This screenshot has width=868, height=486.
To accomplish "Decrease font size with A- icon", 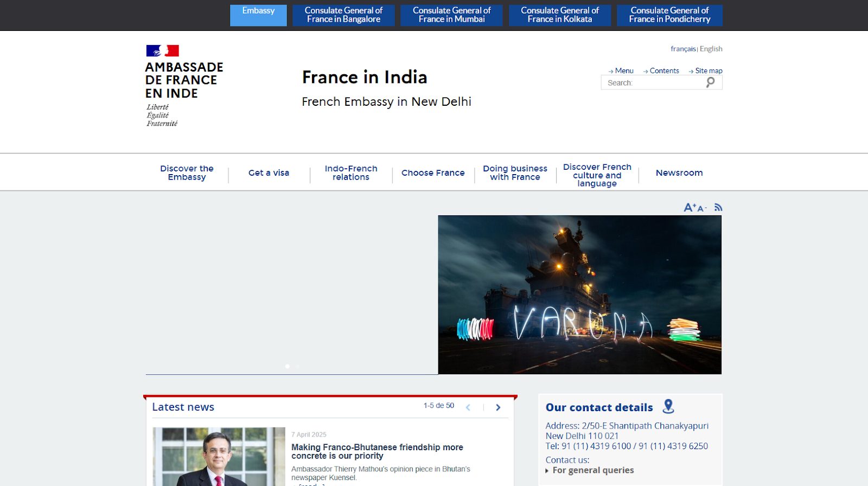I will [x=702, y=208].
